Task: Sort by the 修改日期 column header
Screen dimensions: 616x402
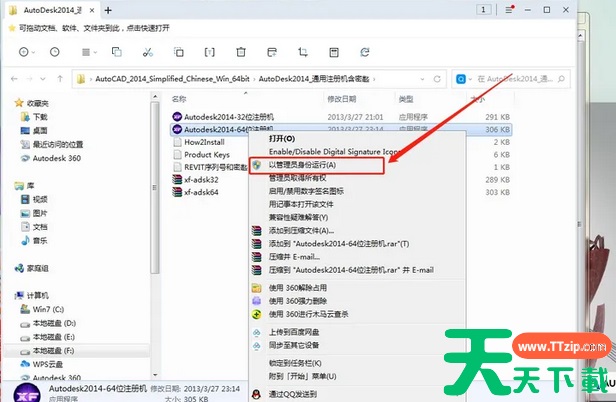Action: [342, 99]
